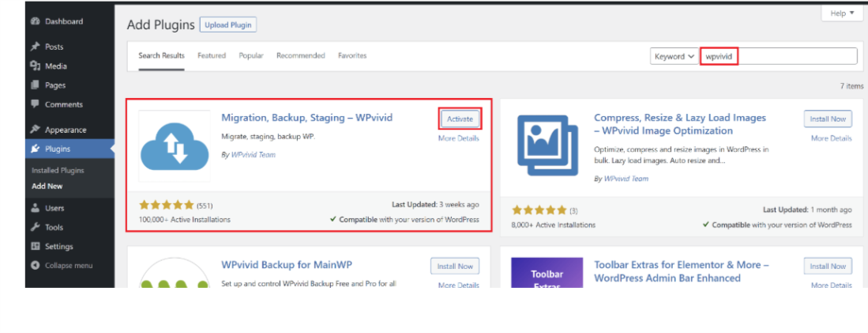Select the Posts pin icon
Screen dimensions: 868x333
[x=36, y=47]
